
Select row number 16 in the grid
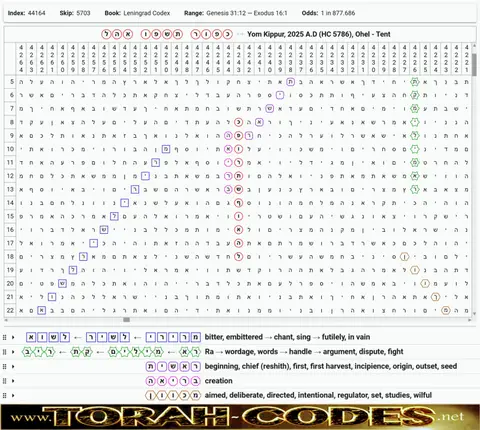pyautogui.click(x=10, y=230)
